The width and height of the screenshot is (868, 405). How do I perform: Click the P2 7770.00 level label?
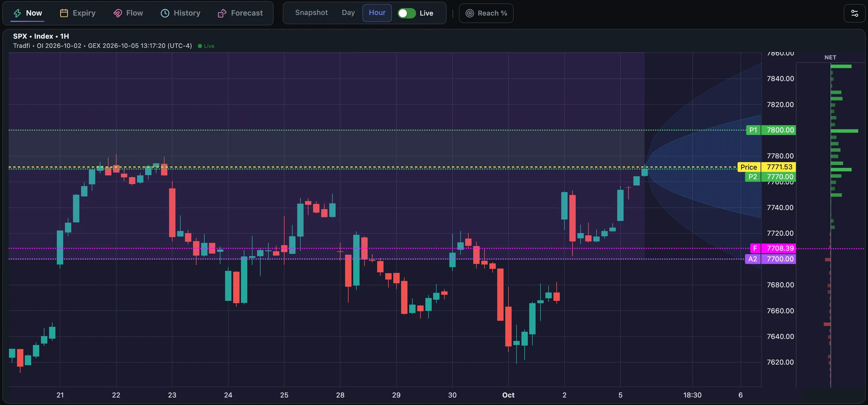click(770, 177)
